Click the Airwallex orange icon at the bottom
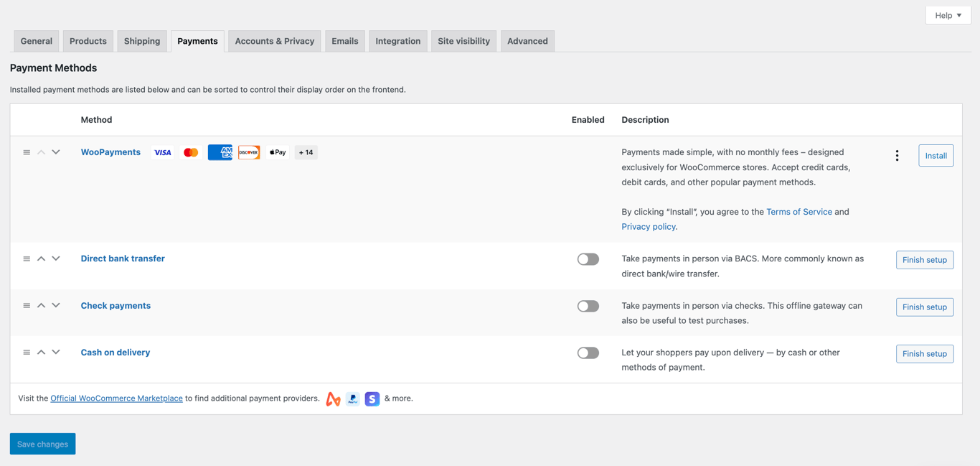This screenshot has height=466, width=980. [332, 398]
